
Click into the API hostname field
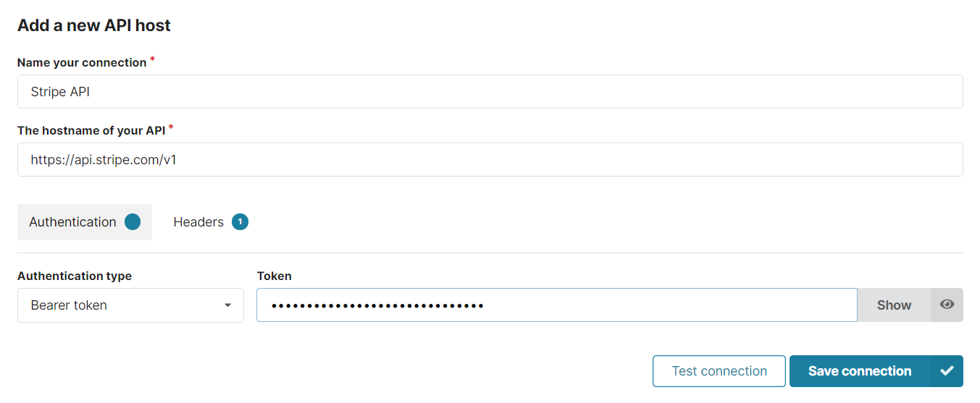[x=490, y=160]
